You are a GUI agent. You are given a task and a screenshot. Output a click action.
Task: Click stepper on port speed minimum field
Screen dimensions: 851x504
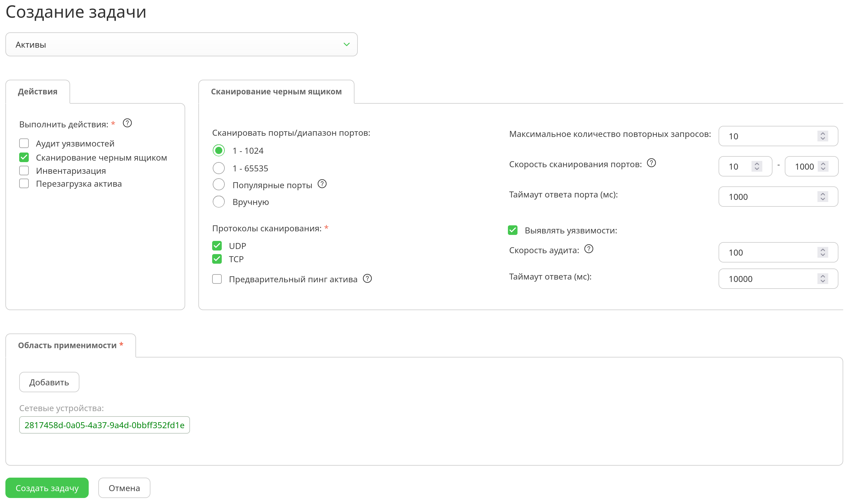[757, 166]
